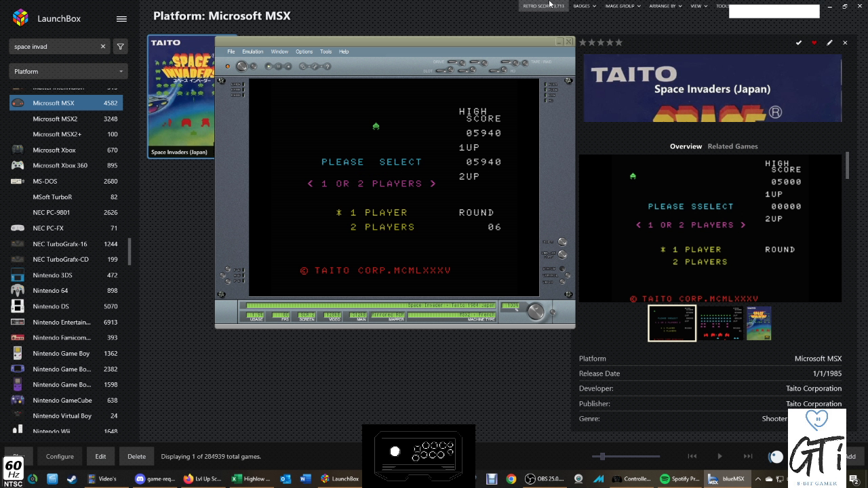
Task: Click the blueMSX help question mark icon
Action: pyautogui.click(x=327, y=66)
